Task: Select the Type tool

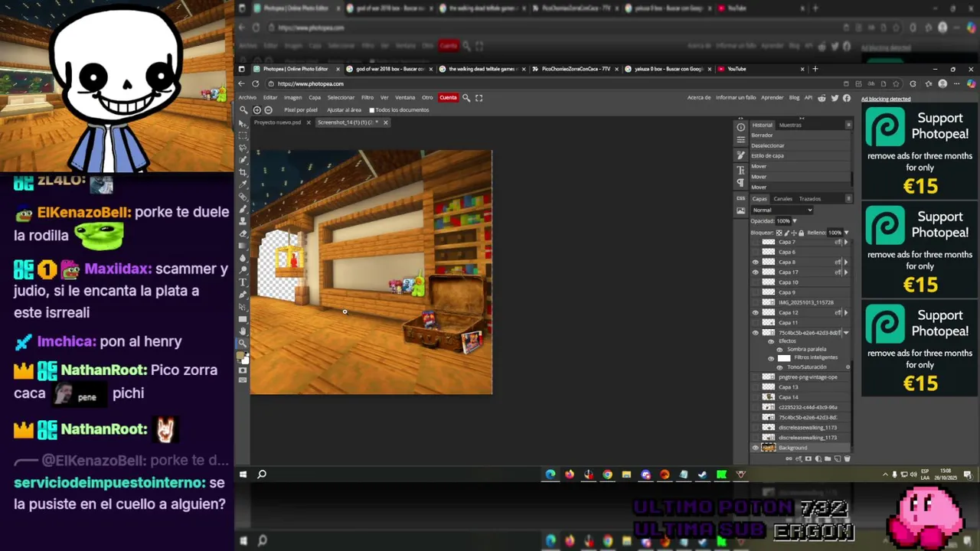Action: tap(243, 282)
